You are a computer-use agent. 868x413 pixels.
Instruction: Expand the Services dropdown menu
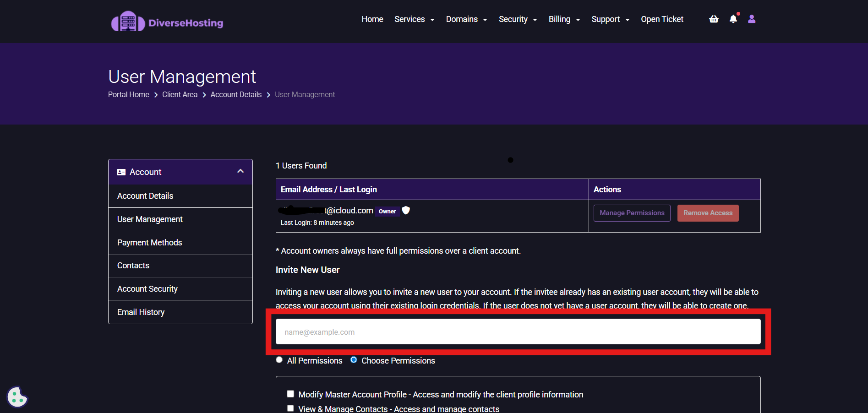(x=414, y=19)
